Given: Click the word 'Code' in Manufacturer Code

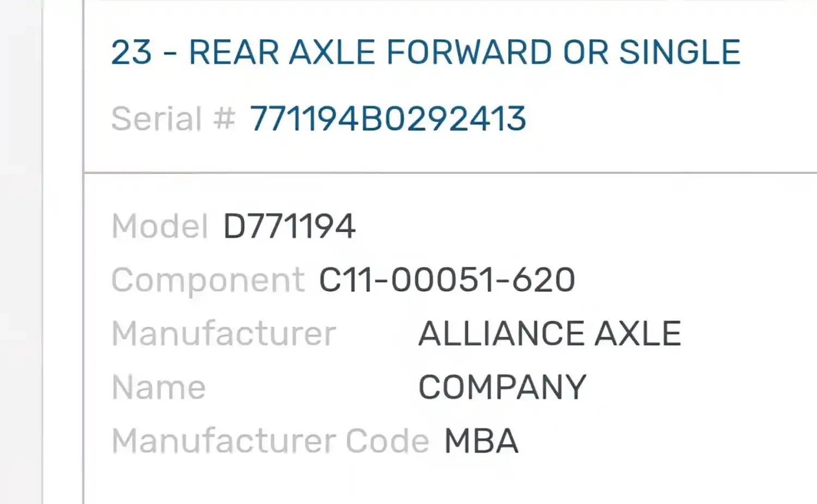Looking at the screenshot, I should tap(387, 440).
